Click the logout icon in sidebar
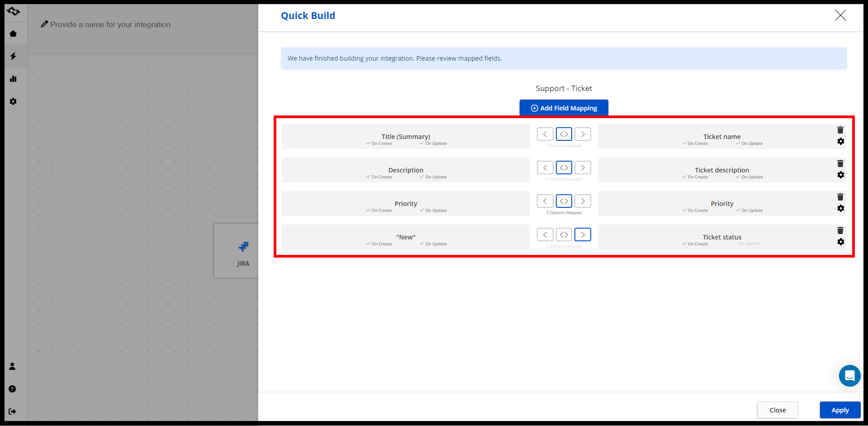 point(12,412)
